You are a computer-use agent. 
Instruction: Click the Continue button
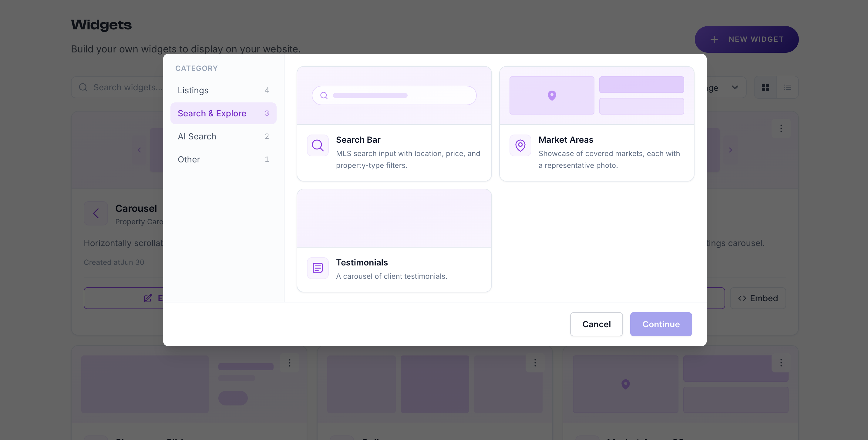point(661,324)
